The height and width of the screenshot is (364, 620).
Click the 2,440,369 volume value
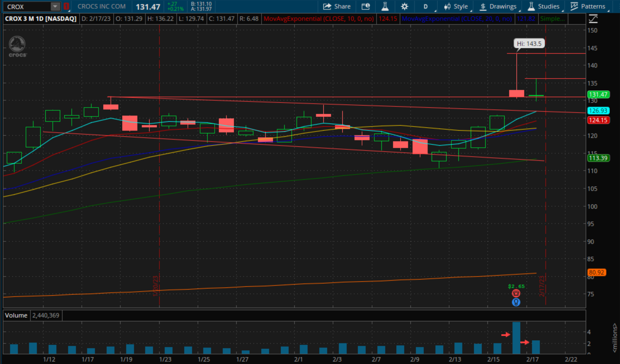click(46, 315)
